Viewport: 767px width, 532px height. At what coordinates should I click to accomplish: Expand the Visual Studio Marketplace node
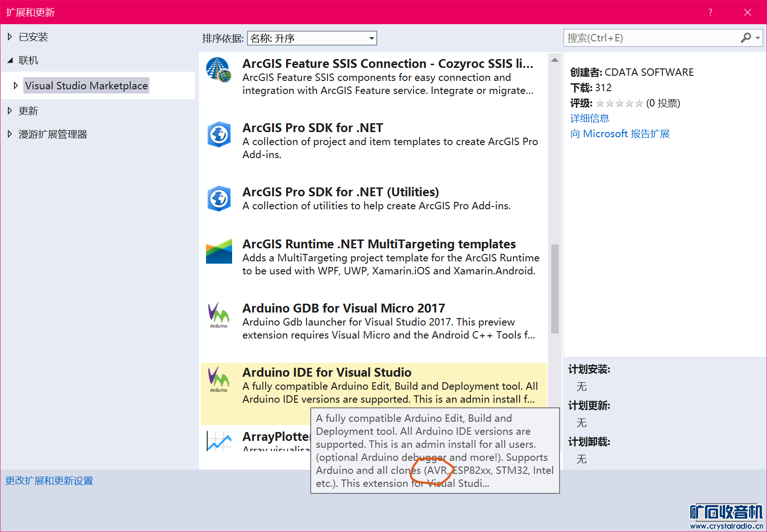pyautogui.click(x=16, y=86)
